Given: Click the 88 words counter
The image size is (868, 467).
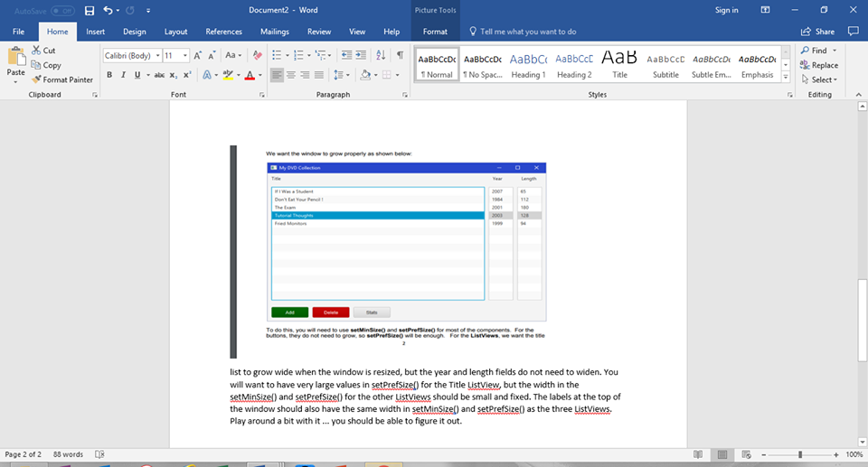Looking at the screenshot, I should 68,454.
